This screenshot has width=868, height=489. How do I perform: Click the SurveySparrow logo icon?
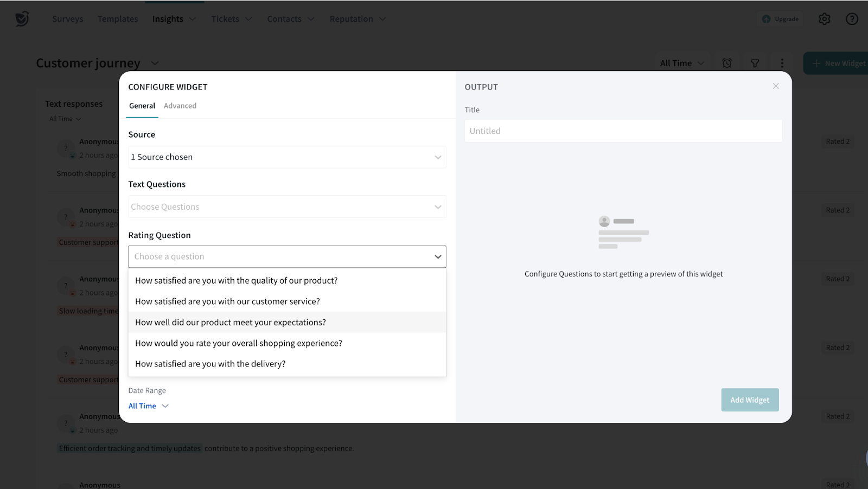click(x=22, y=19)
